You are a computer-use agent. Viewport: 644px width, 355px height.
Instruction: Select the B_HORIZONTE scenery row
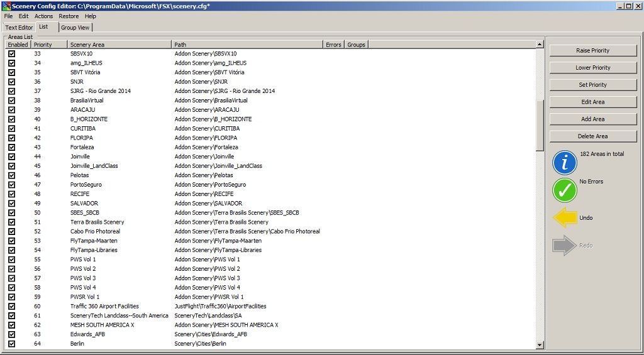(271, 119)
